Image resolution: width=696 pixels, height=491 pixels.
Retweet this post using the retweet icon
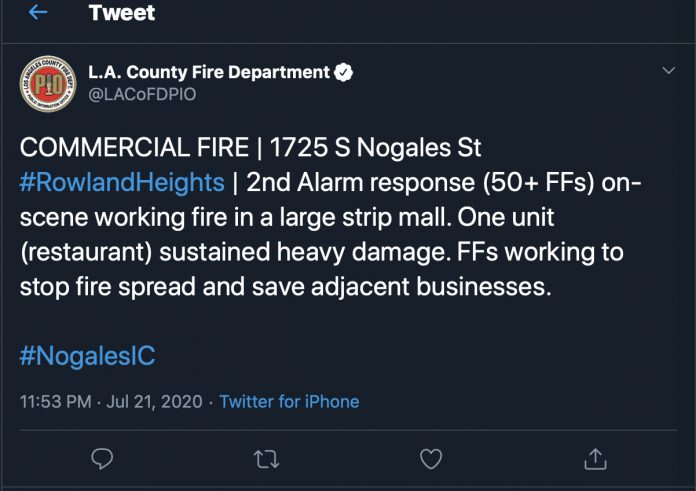pos(266,459)
